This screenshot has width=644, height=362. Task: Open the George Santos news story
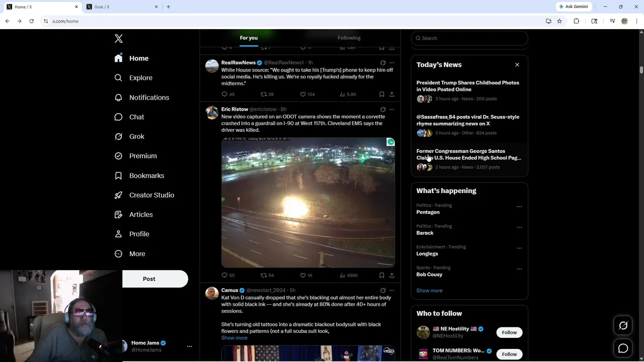(x=469, y=159)
